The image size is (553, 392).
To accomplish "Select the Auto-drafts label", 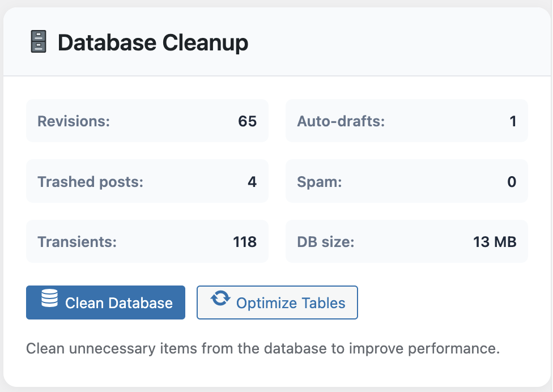I will [341, 121].
